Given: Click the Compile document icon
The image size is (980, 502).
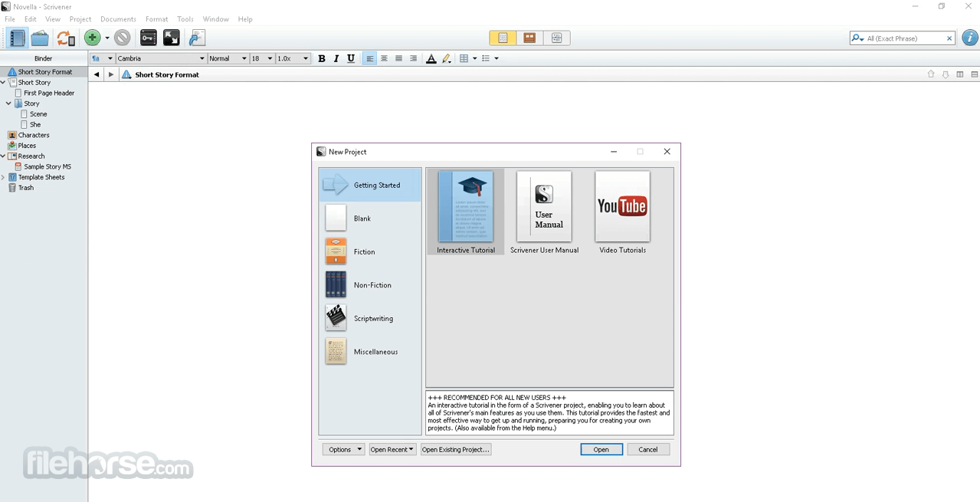Looking at the screenshot, I should pos(197,38).
